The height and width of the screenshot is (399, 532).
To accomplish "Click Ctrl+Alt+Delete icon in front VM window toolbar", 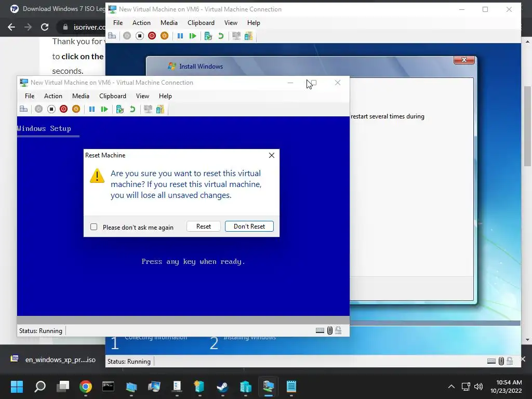I will click(23, 109).
